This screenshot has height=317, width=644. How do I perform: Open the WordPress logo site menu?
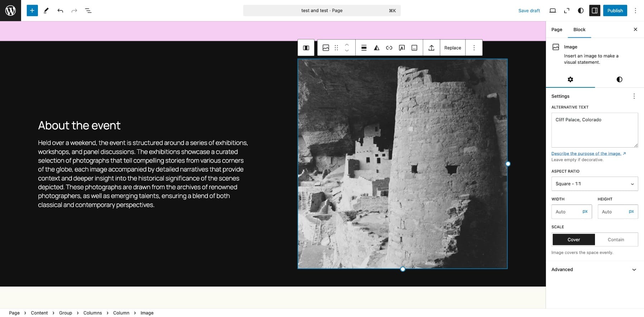tap(10, 10)
